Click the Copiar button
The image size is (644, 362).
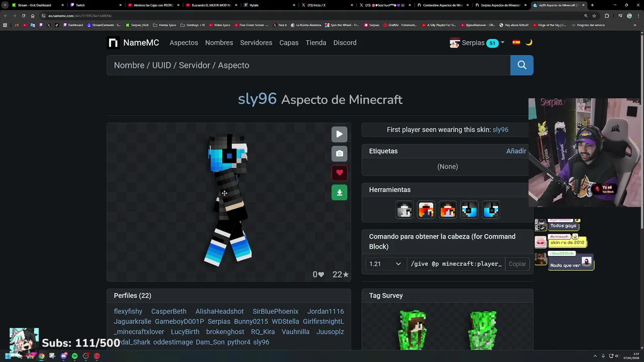click(517, 264)
